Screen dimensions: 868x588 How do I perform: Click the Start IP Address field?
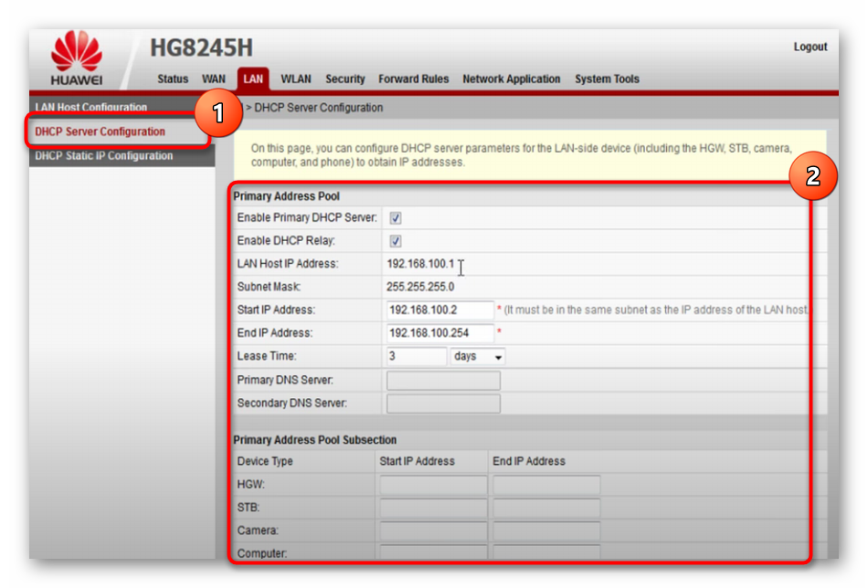click(x=440, y=310)
